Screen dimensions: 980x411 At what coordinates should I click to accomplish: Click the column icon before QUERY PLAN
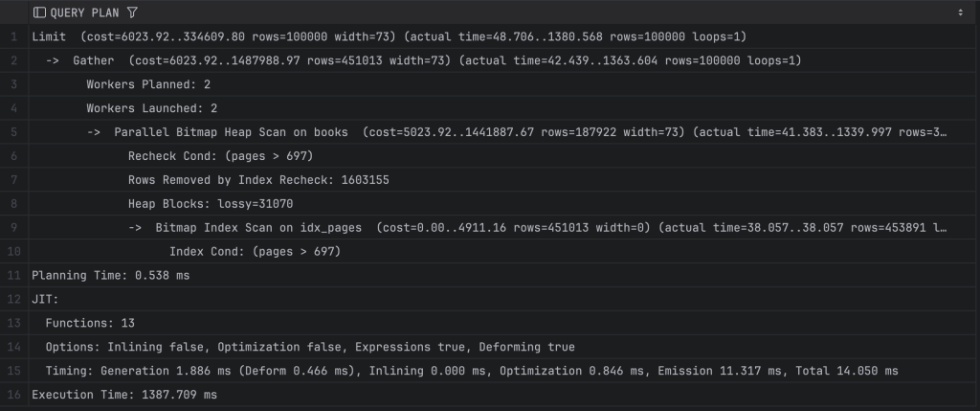tap(39, 12)
